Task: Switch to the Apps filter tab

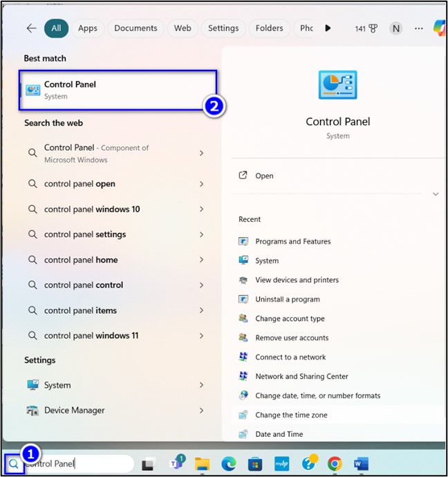Action: coord(88,28)
